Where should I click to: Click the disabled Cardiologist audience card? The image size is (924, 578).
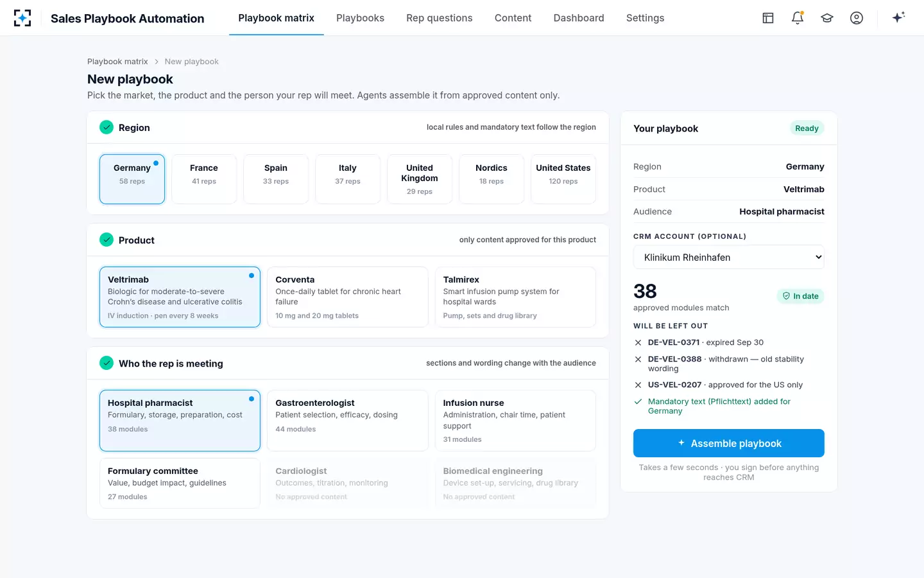point(348,483)
